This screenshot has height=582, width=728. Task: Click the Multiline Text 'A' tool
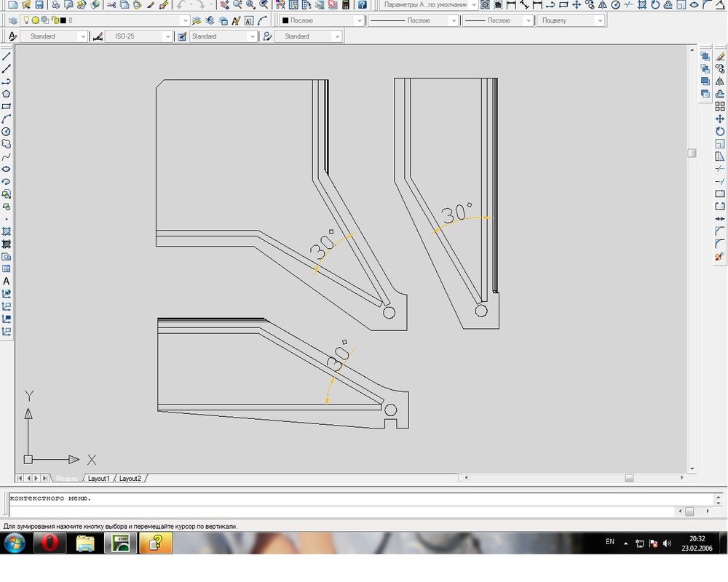pyautogui.click(x=7, y=282)
